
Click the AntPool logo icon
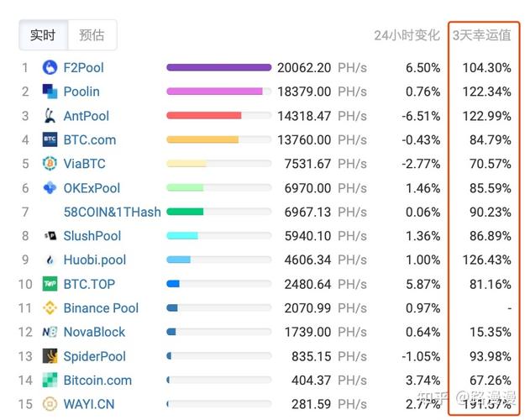[x=50, y=116]
